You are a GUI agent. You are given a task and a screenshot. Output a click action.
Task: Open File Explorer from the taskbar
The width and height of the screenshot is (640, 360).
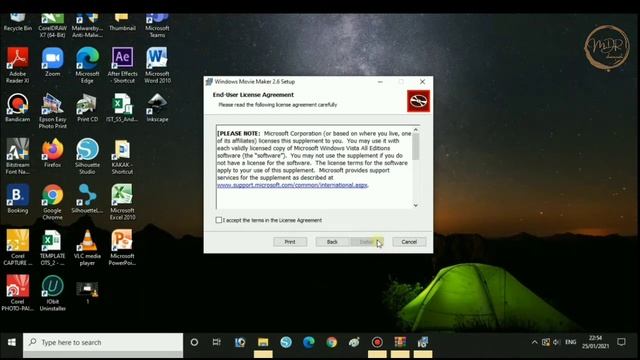coord(263,342)
